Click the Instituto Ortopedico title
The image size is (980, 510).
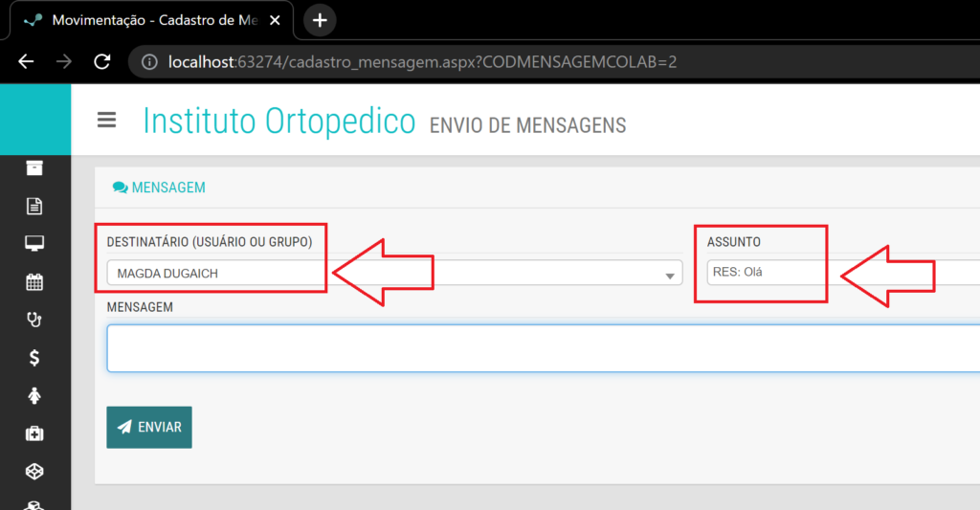tap(278, 121)
